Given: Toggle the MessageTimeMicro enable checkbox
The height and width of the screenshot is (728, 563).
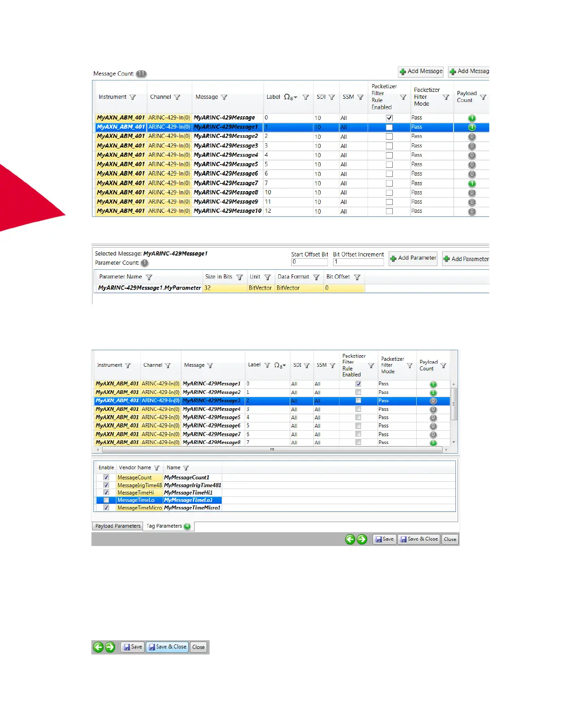Looking at the screenshot, I should pos(106,508).
